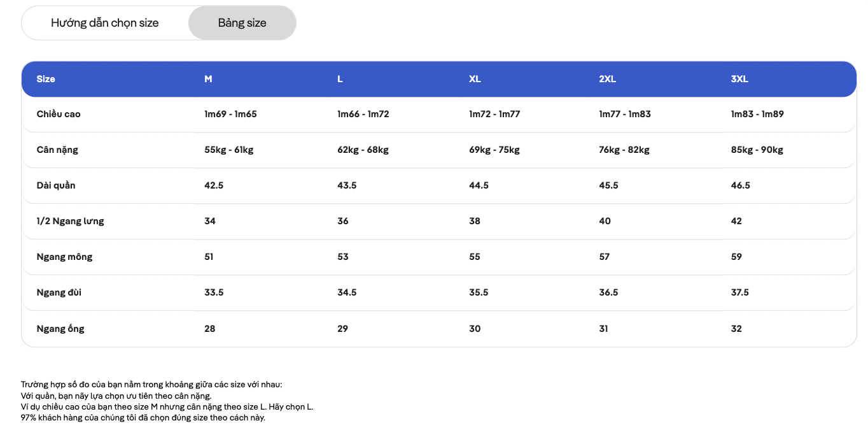This screenshot has width=868, height=437.
Task: Select the Ngang mông row label
Action: pyautogui.click(x=64, y=257)
